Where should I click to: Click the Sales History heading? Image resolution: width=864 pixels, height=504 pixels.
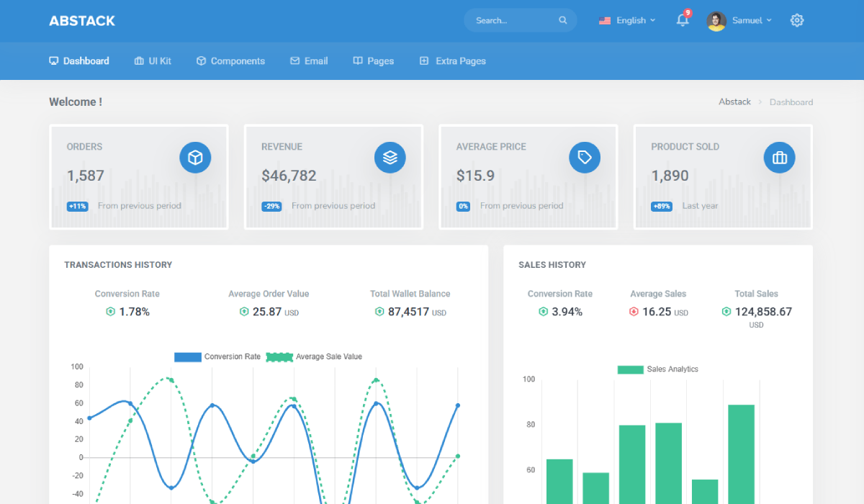552,265
